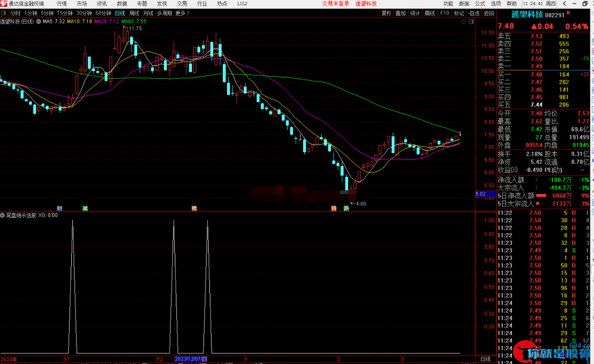Viewport: 594px width, 364px height.
Task: Click the 5日净流入额 row
Action: (543, 196)
